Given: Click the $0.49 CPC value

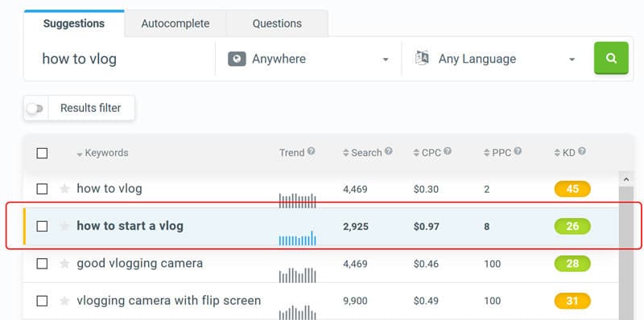Looking at the screenshot, I should pos(426,302).
